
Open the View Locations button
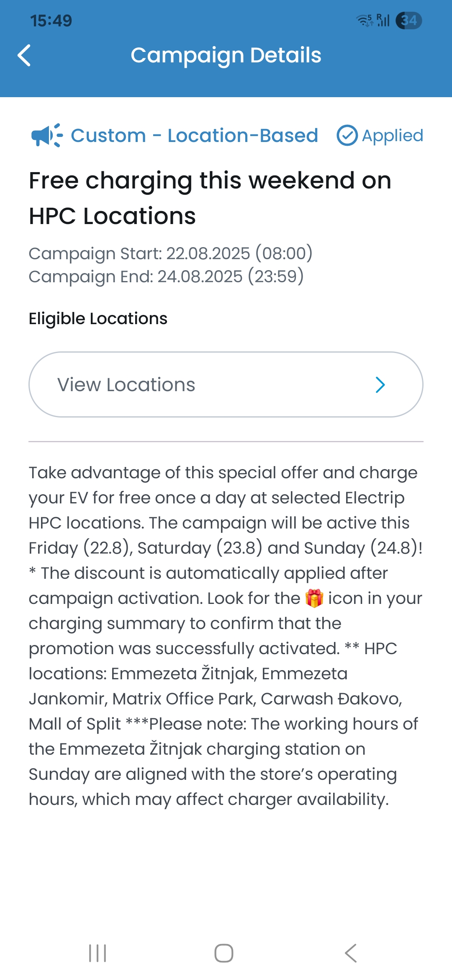[226, 384]
